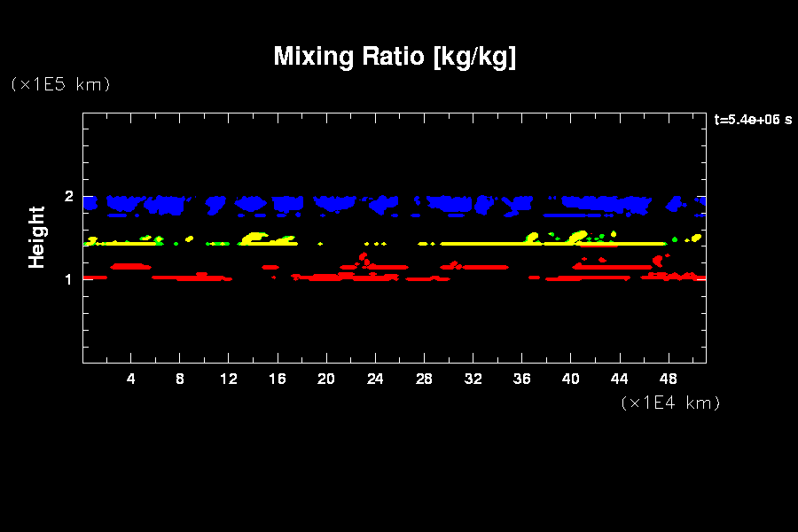This screenshot has height=532, width=798.
Task: Click x-axis tick label 20
Action: 326,379
